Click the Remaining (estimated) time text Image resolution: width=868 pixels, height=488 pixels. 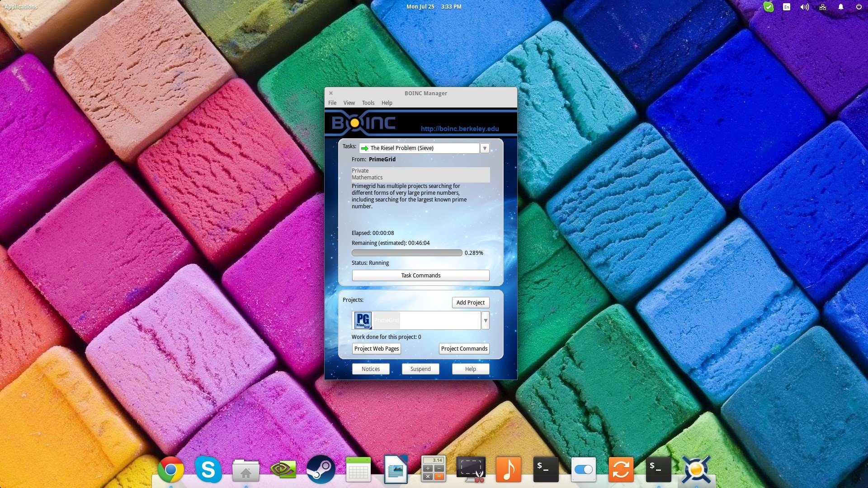pos(391,243)
